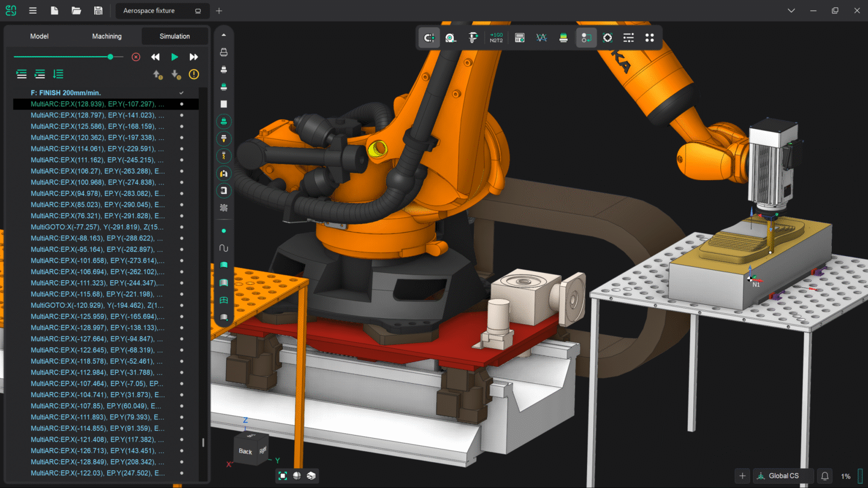The image size is (868, 488).
Task: Toggle the yellow warning indicator above the program list
Action: [193, 74]
